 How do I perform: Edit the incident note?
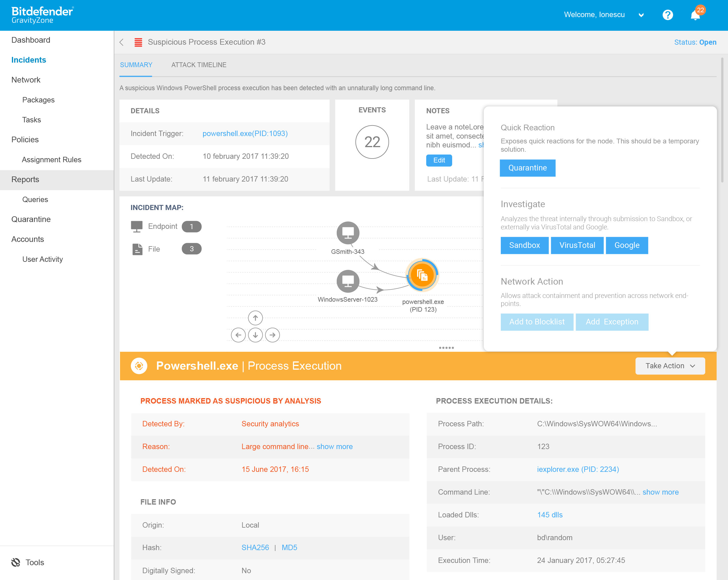439,160
